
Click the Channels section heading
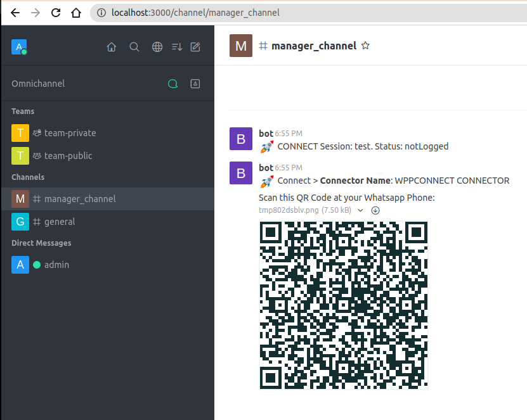[28, 177]
